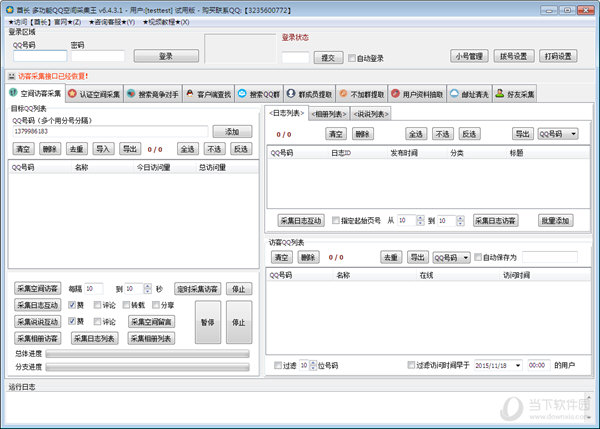Click 访问时间 column header in visitor list

coord(516,275)
